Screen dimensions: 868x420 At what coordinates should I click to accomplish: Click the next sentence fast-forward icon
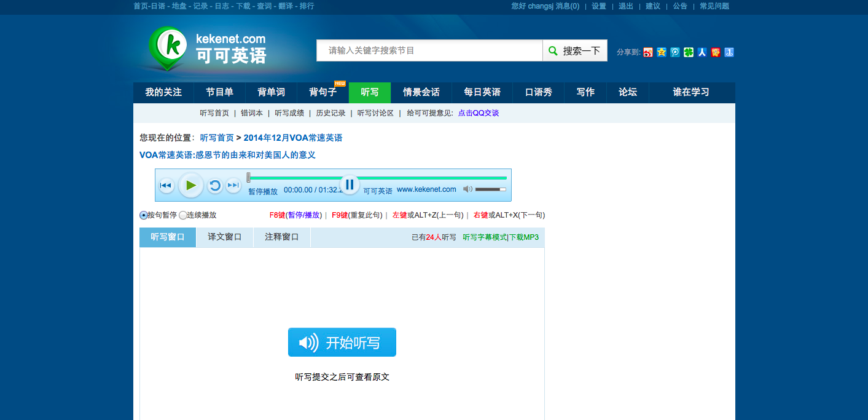[233, 185]
